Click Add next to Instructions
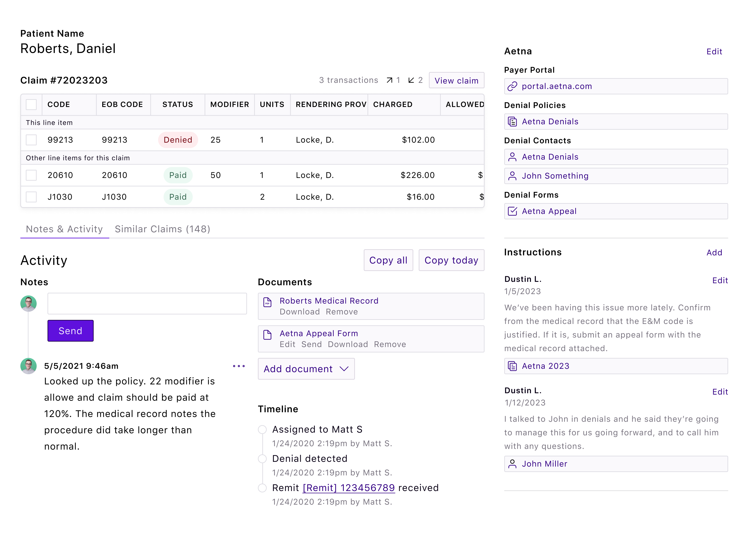Viewport: 756px width, 544px height. coord(714,252)
